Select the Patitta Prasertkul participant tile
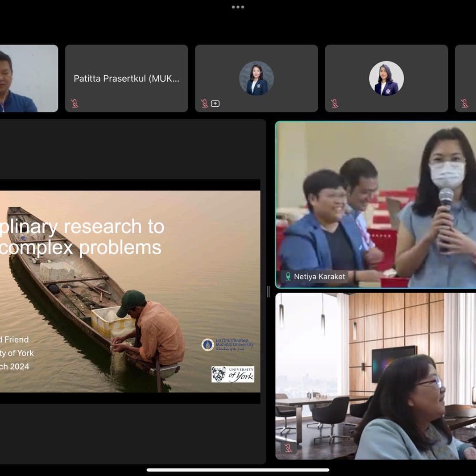The width and height of the screenshot is (476, 476). 127,79
